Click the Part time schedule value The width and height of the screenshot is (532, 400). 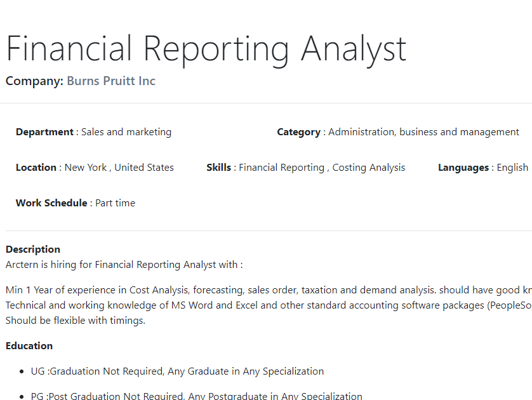coord(115,203)
